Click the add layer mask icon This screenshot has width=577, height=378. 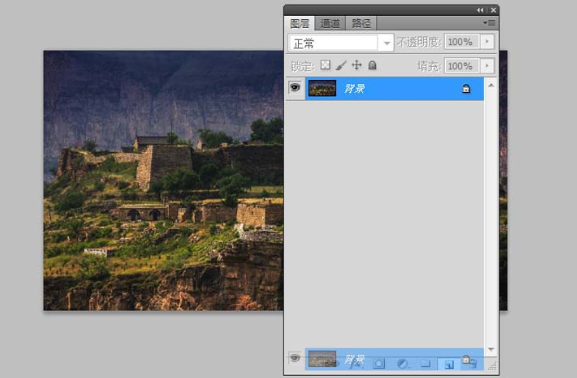(x=379, y=364)
